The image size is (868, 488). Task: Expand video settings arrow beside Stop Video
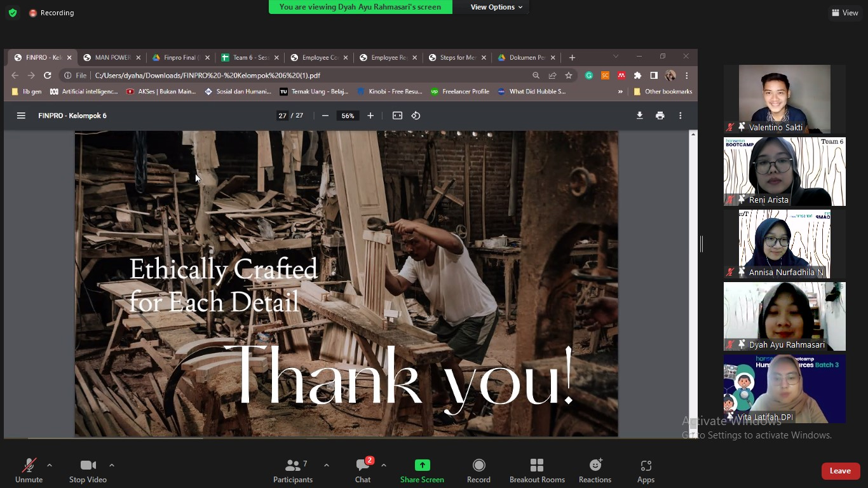(x=112, y=465)
